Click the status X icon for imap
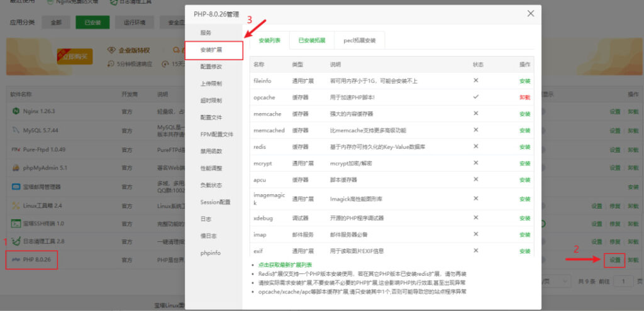This screenshot has height=311, width=644. pyautogui.click(x=475, y=234)
